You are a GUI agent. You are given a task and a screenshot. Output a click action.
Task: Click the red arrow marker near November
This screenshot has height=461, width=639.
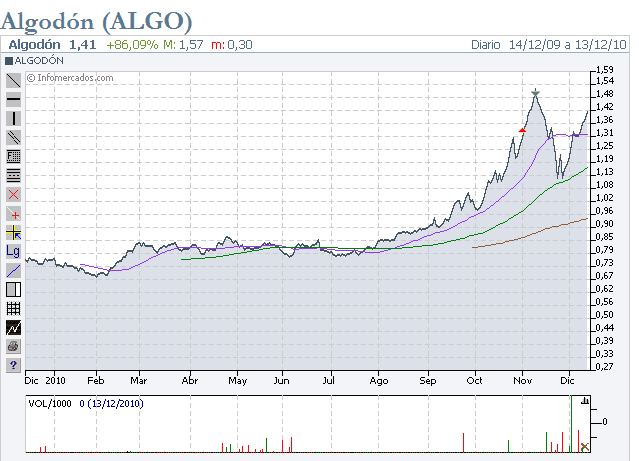pyautogui.click(x=522, y=129)
